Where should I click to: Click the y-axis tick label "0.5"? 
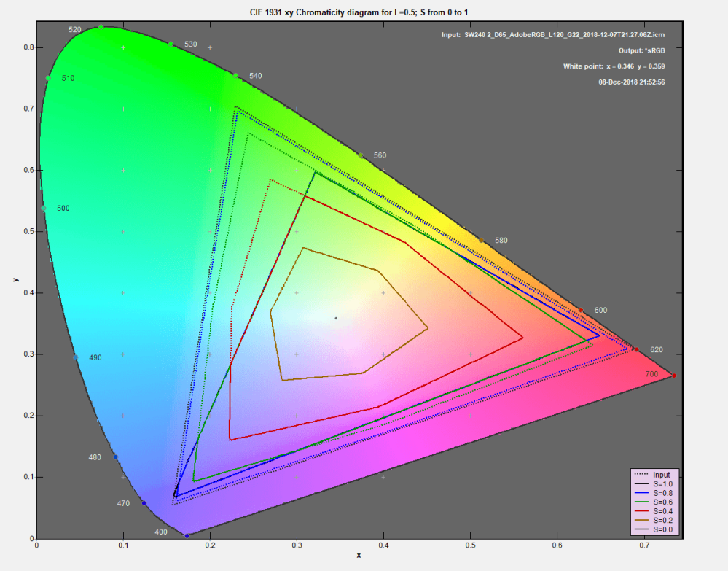(29, 231)
